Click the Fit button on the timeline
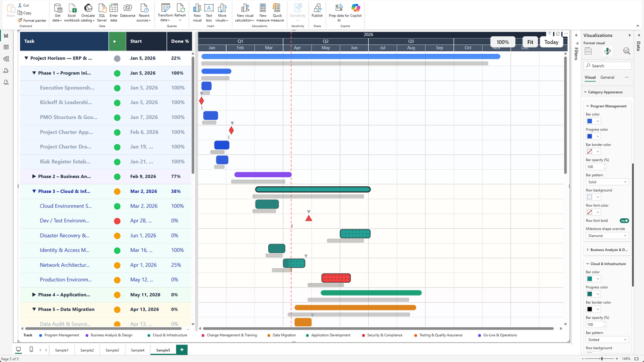The height and width of the screenshot is (362, 644). click(530, 42)
